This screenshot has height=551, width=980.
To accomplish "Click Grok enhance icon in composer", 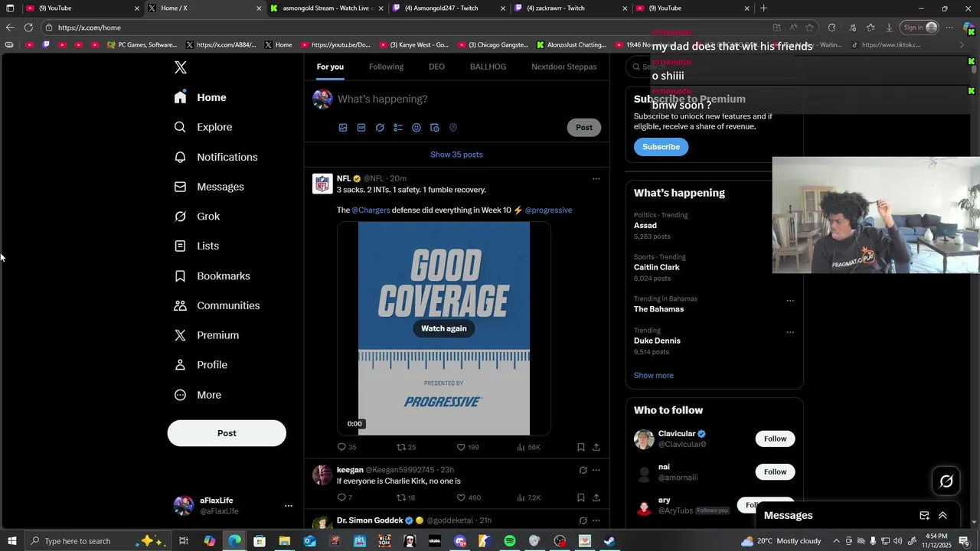I will pyautogui.click(x=380, y=128).
